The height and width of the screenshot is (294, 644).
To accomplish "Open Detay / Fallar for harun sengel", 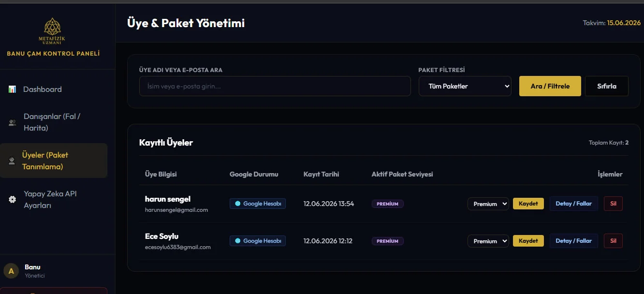I will (574, 204).
